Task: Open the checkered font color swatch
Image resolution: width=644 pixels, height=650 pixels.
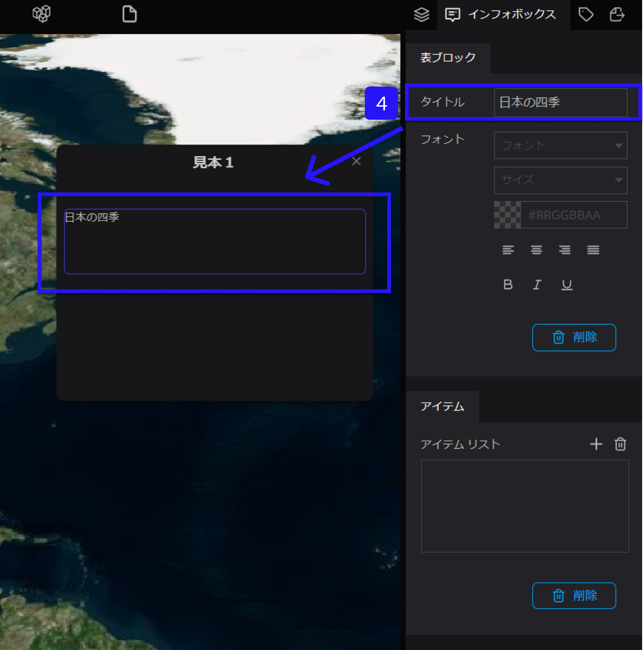Action: (x=507, y=215)
